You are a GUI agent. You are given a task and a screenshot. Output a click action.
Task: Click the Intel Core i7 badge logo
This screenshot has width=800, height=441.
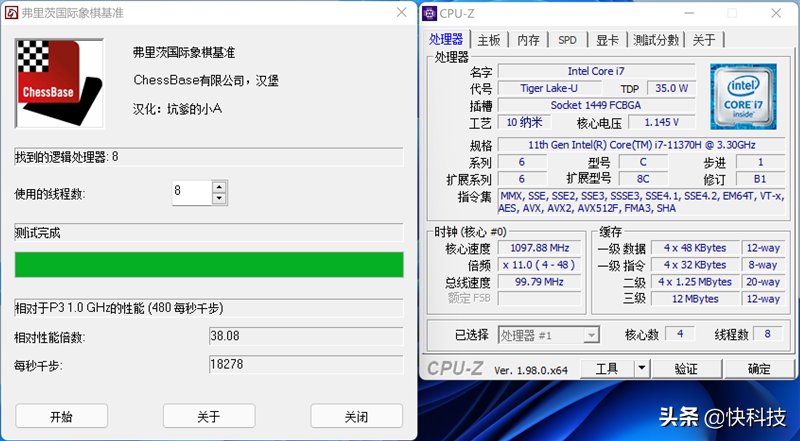tap(743, 96)
